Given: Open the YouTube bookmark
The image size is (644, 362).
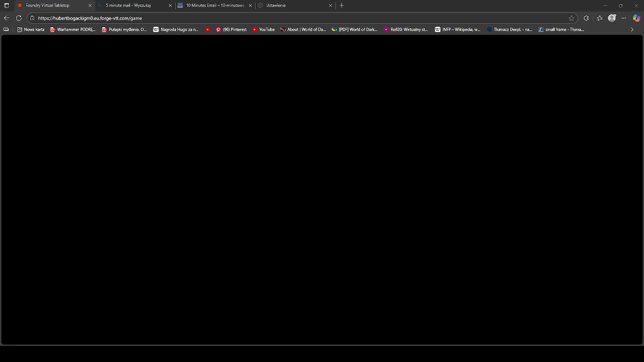Looking at the screenshot, I should [264, 30].
